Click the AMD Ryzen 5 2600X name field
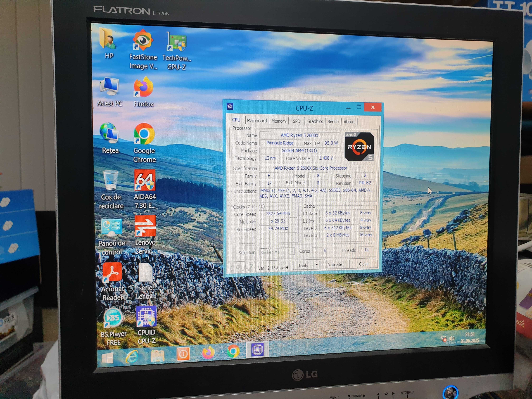This screenshot has height=399, width=532. tap(299, 135)
